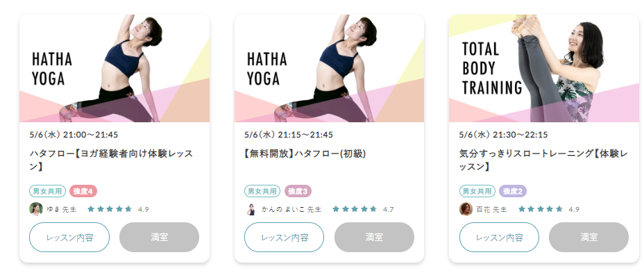Click ゆき 先生 instructor avatar
This screenshot has width=644, height=273.
pyautogui.click(x=36, y=209)
